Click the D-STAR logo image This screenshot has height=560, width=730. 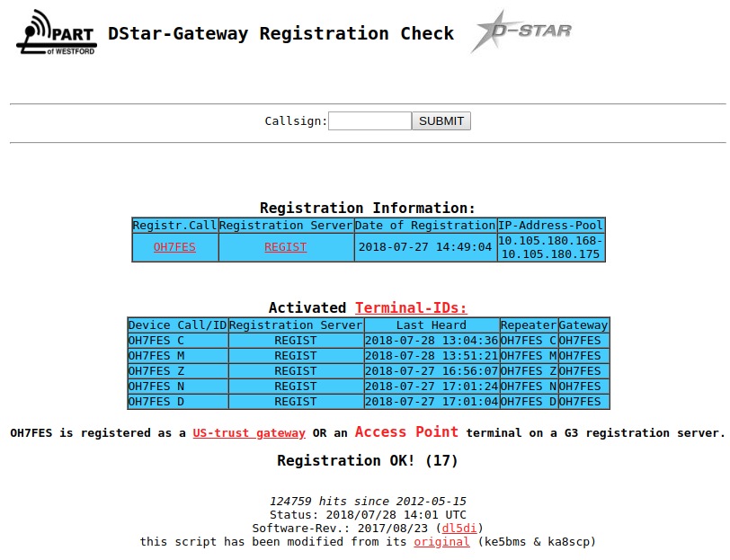click(521, 31)
